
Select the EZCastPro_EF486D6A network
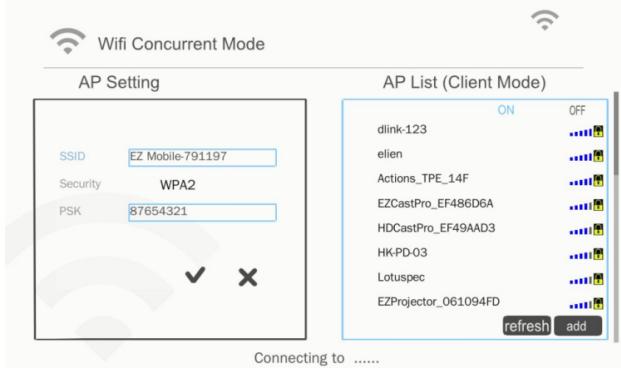(435, 203)
